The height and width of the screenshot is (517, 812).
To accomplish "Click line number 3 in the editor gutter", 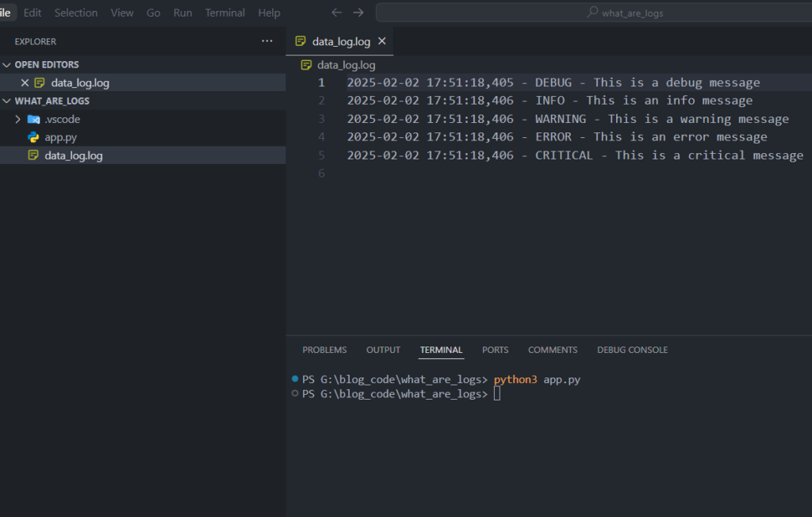I will coord(321,119).
